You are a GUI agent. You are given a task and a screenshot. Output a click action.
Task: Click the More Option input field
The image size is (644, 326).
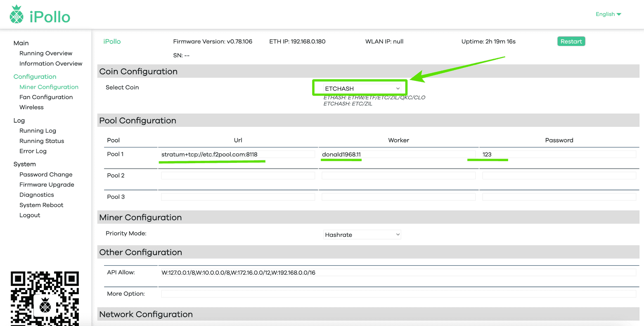tap(398, 294)
